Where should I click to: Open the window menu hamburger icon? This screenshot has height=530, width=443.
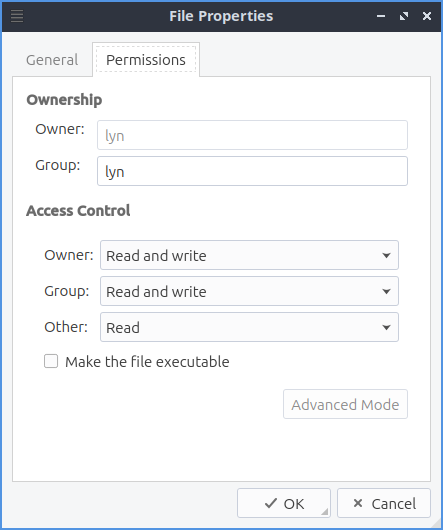(17, 16)
